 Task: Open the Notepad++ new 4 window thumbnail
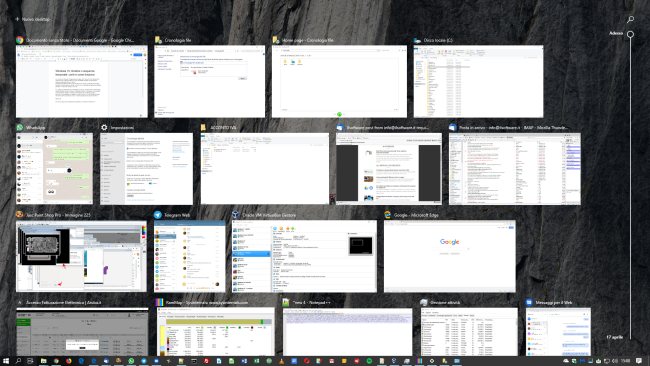pos(347,332)
